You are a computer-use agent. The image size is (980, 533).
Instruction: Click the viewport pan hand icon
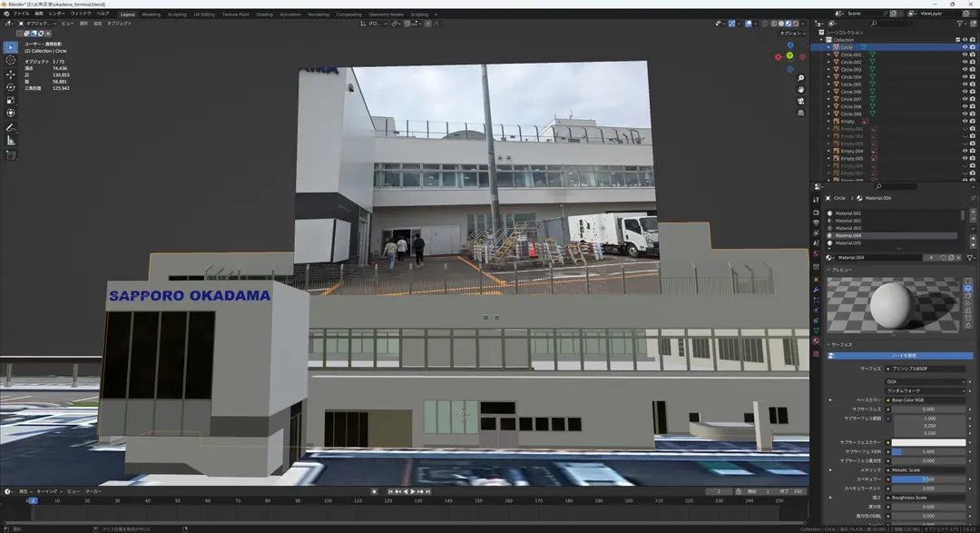click(800, 90)
